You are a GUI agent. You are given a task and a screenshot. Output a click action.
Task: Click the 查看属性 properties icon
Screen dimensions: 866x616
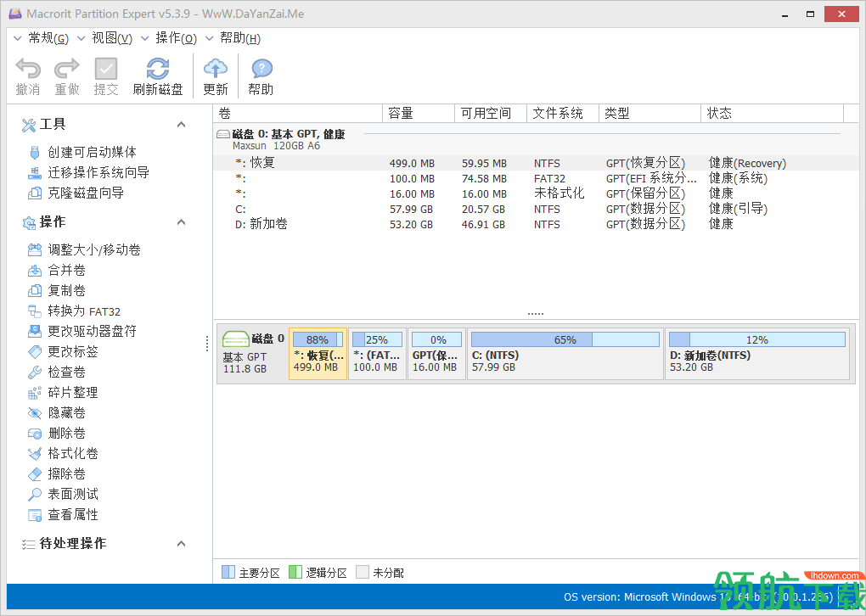pos(35,515)
